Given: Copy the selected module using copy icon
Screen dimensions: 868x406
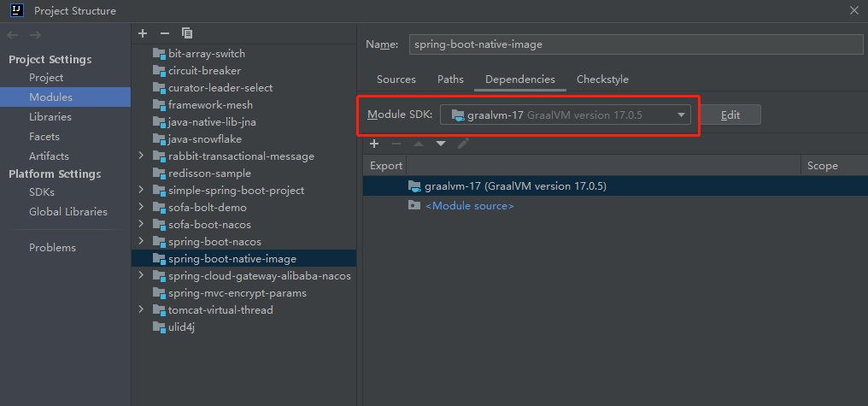Looking at the screenshot, I should tap(187, 33).
